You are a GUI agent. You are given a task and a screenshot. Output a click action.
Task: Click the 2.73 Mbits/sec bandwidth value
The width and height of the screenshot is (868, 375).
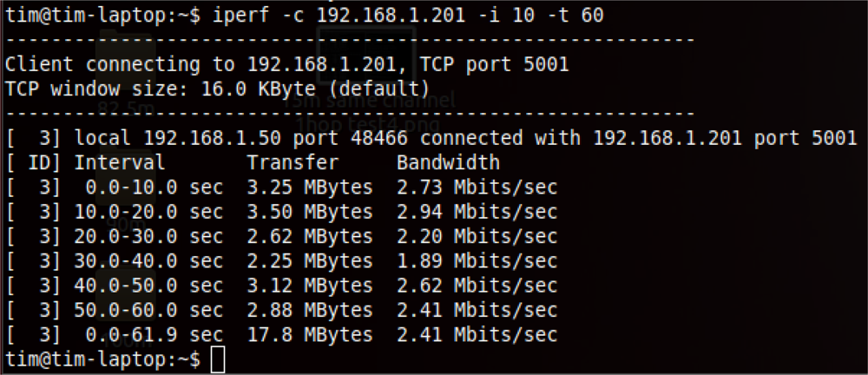click(x=477, y=187)
